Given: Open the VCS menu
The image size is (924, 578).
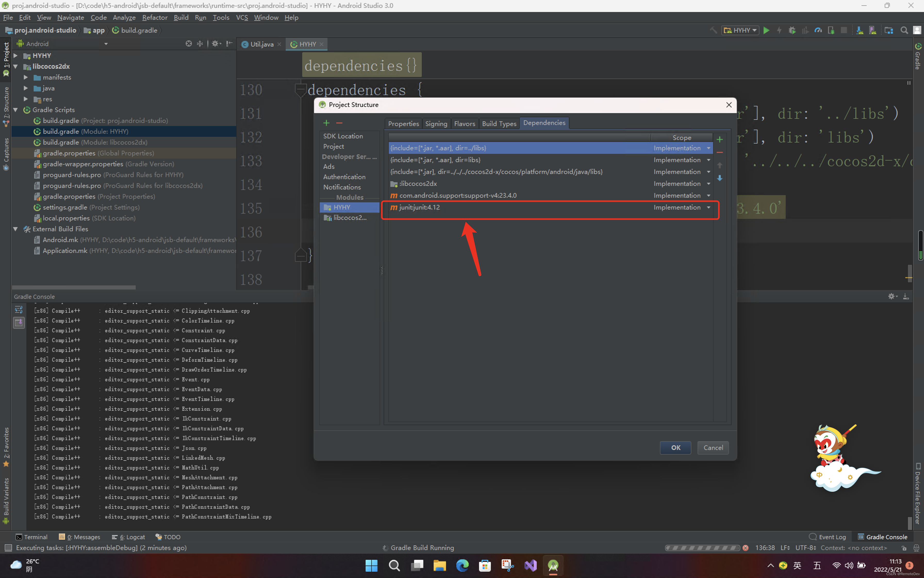Looking at the screenshot, I should [x=242, y=18].
